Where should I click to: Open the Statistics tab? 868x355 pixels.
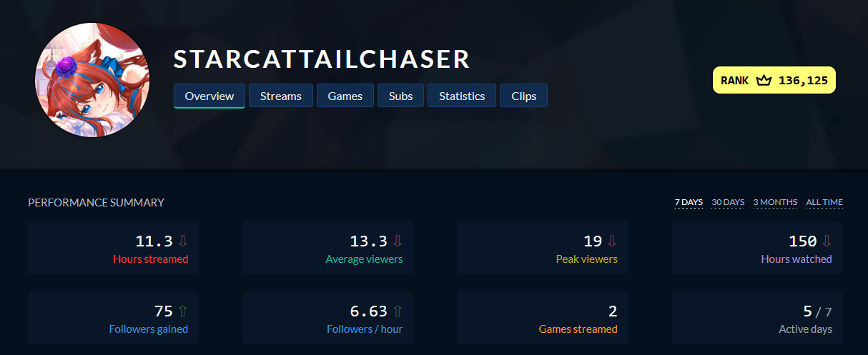tap(462, 96)
